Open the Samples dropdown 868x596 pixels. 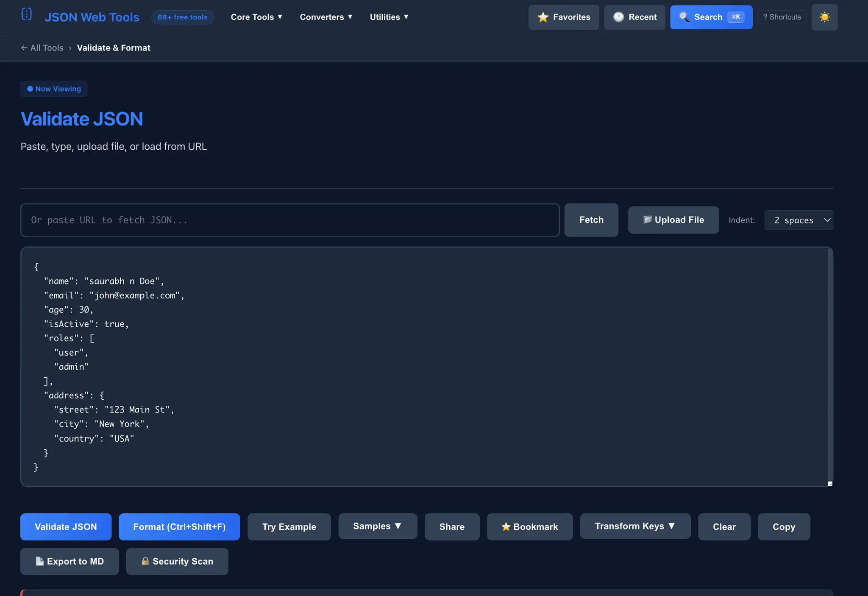tap(378, 526)
